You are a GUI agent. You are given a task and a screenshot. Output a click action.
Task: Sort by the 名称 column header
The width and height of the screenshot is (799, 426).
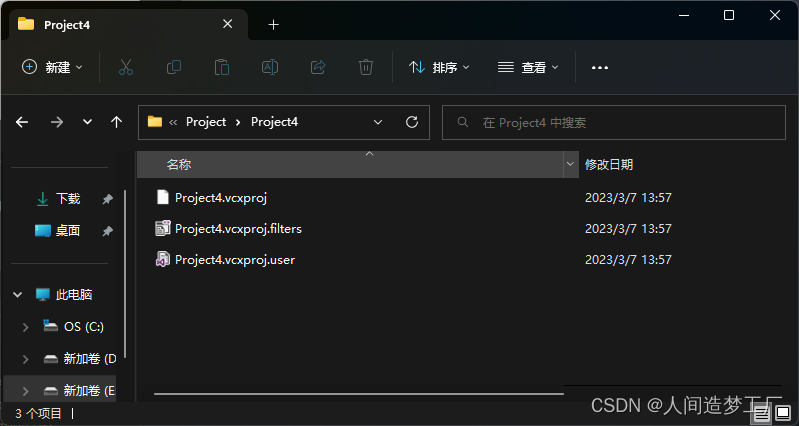tap(350, 165)
